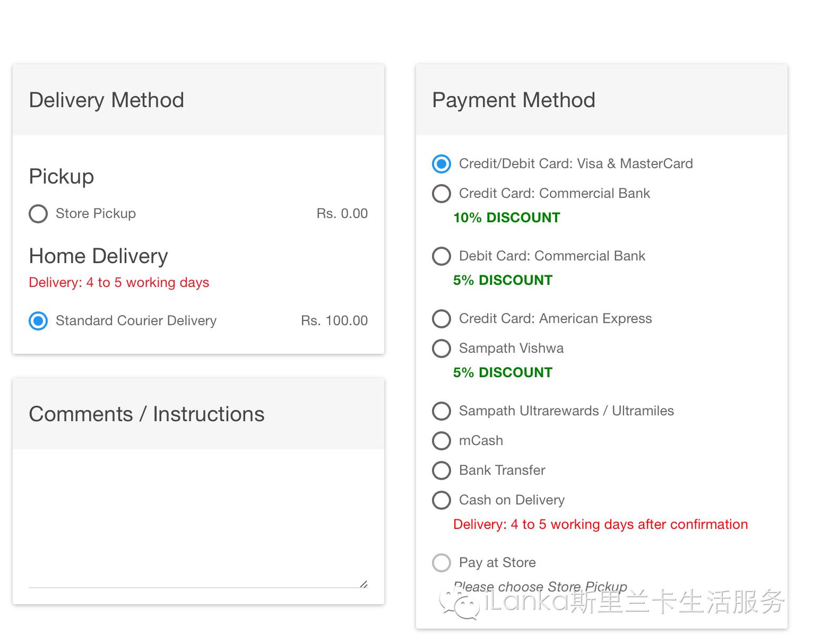Click the green 10% DISCOUNT label
The image size is (813, 644).
(x=507, y=218)
